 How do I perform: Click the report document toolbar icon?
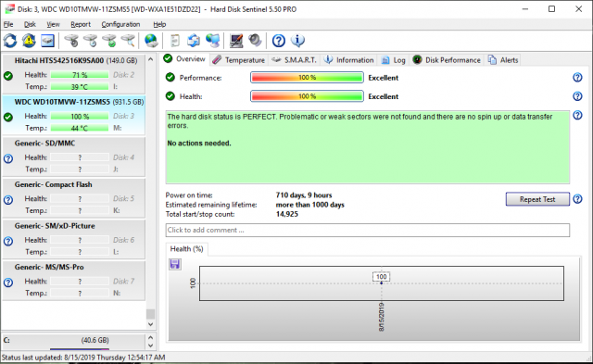175,41
